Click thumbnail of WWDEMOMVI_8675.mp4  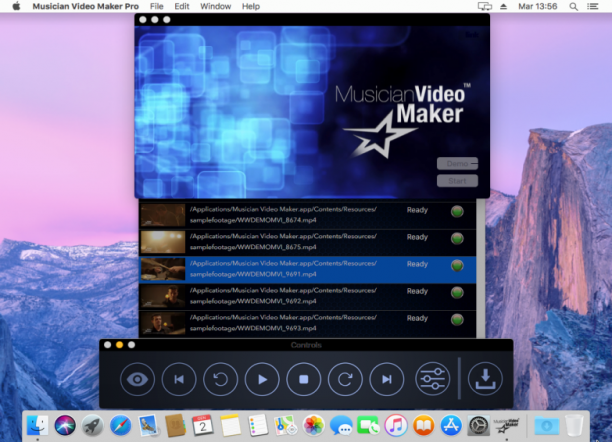(x=163, y=242)
